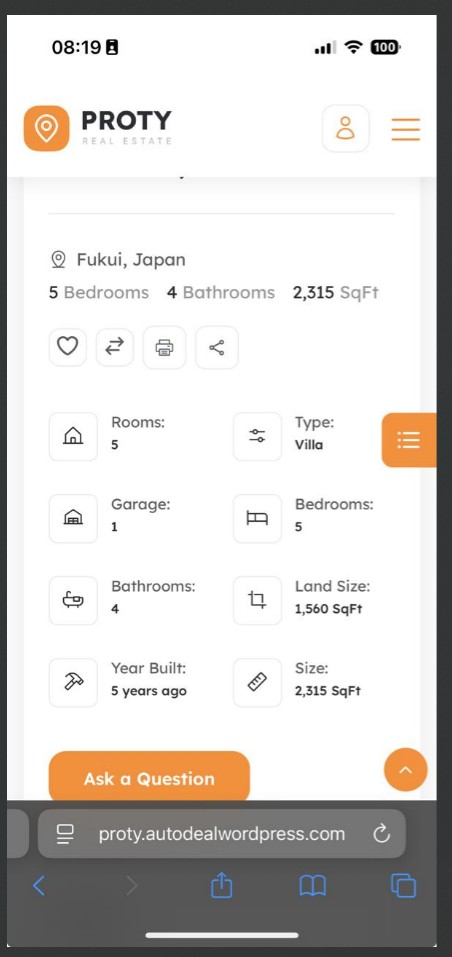Tap the Fukui, Japan location pin

click(58, 260)
